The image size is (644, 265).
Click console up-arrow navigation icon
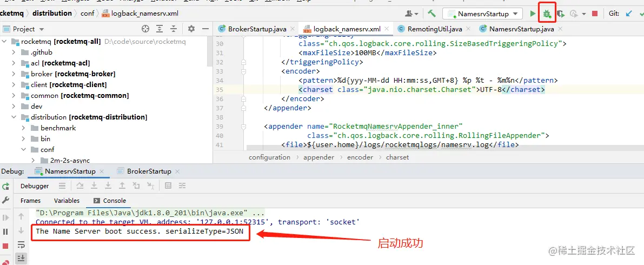coord(21,216)
